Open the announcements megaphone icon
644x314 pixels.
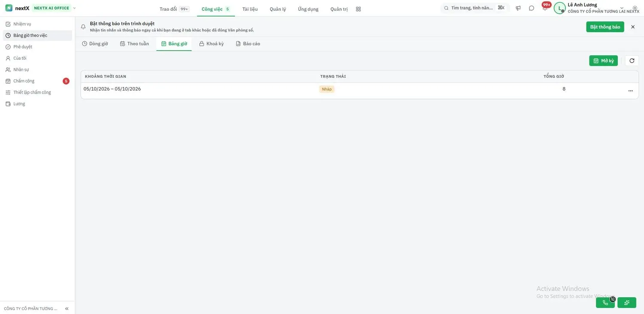[x=518, y=8]
